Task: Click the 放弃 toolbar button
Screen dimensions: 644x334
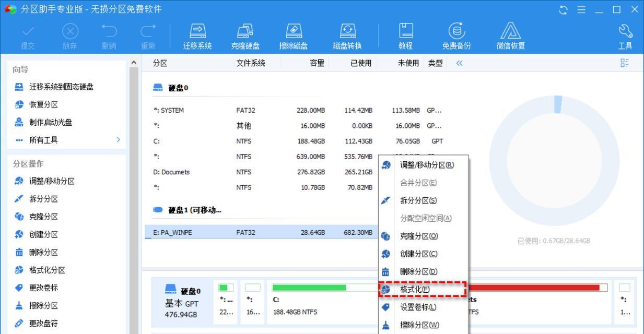Action: [69, 36]
